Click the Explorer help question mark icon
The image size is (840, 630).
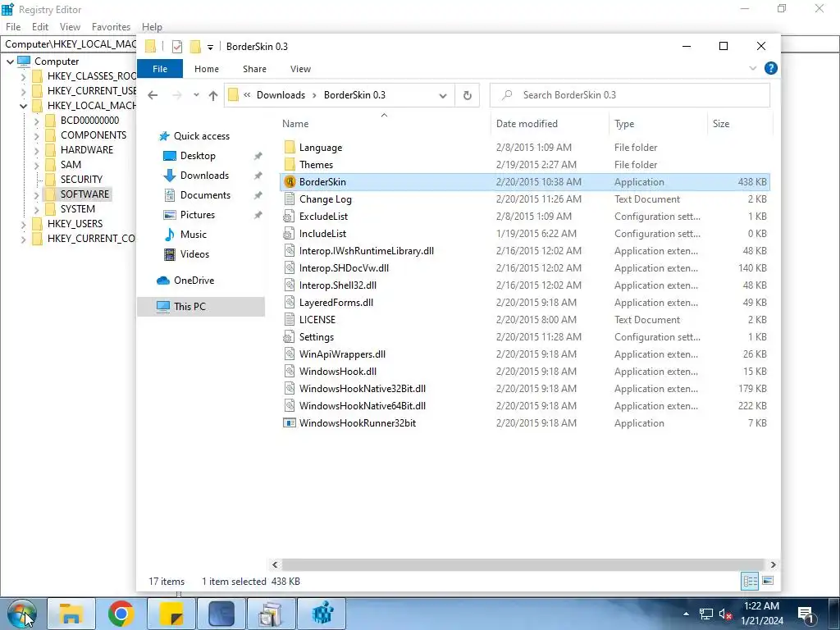770,68
